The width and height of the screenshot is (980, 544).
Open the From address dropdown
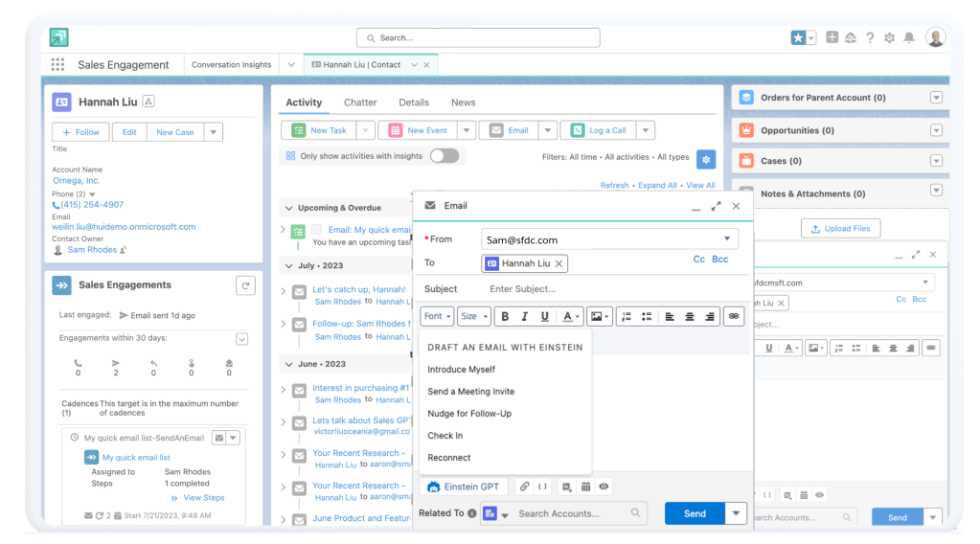727,239
